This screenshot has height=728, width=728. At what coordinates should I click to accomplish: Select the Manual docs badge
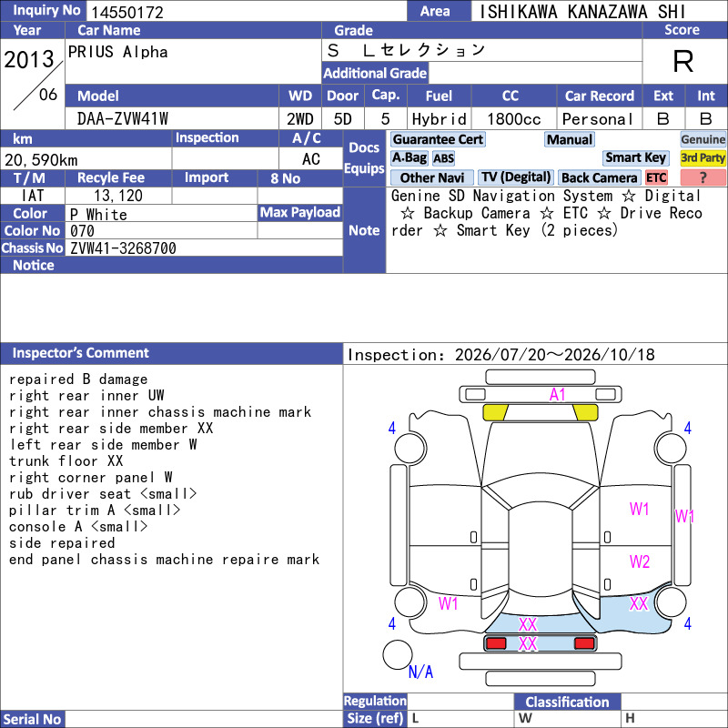point(570,139)
